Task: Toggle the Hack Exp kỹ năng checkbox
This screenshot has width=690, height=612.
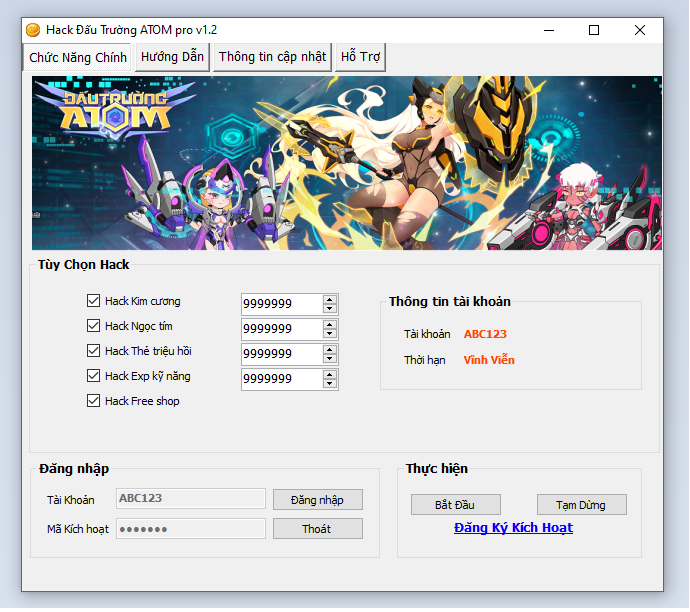Action: [94, 376]
